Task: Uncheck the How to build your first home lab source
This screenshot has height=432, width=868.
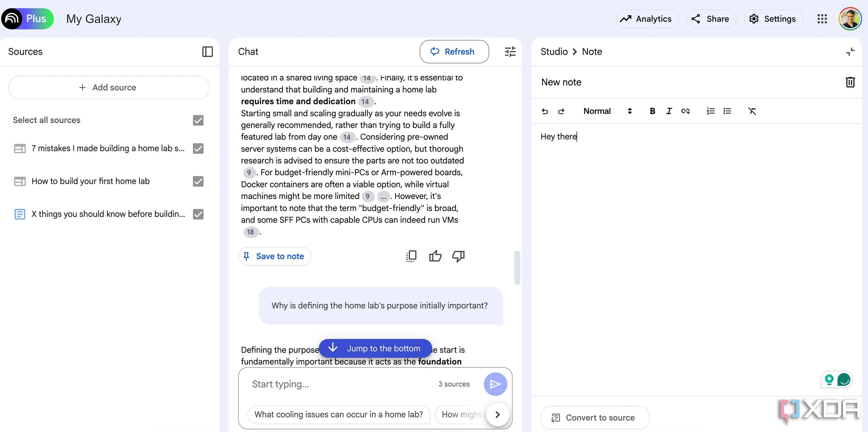Action: pos(198,181)
